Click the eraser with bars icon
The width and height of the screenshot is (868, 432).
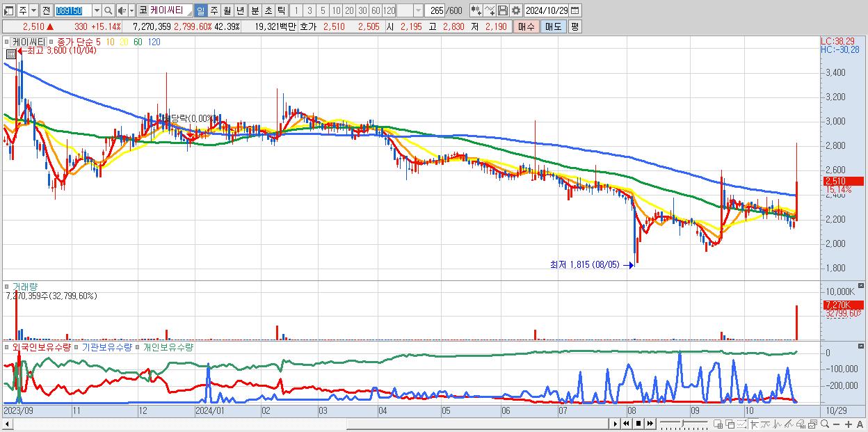point(801,424)
